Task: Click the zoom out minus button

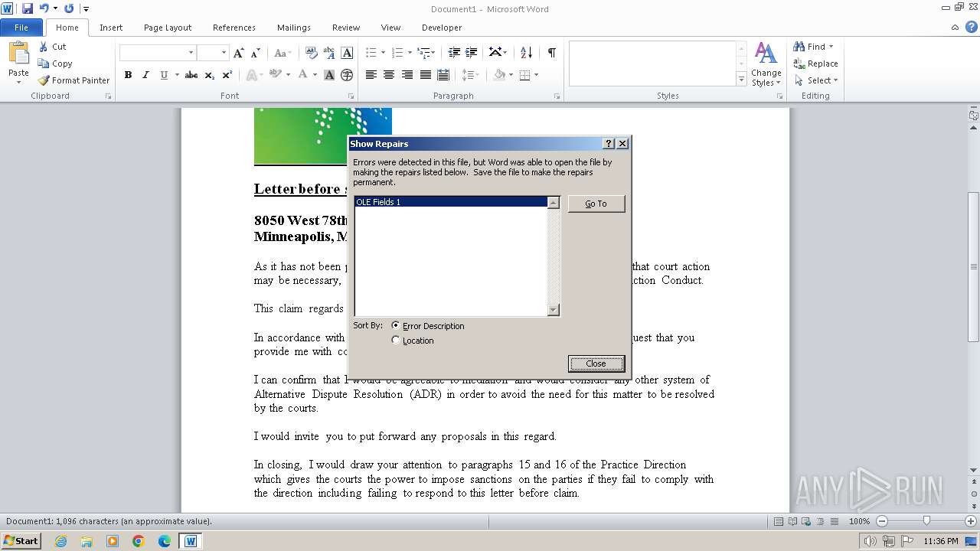Action: pos(881,521)
